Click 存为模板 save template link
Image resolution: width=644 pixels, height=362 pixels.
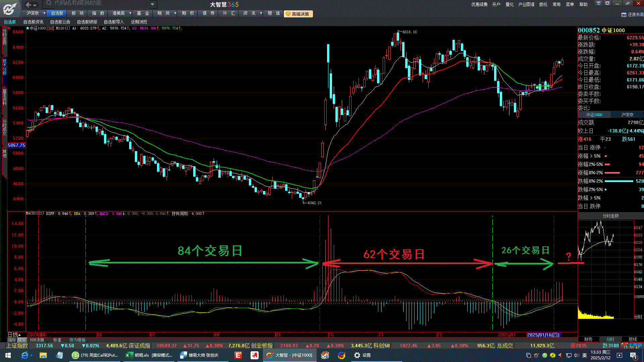click(77, 340)
